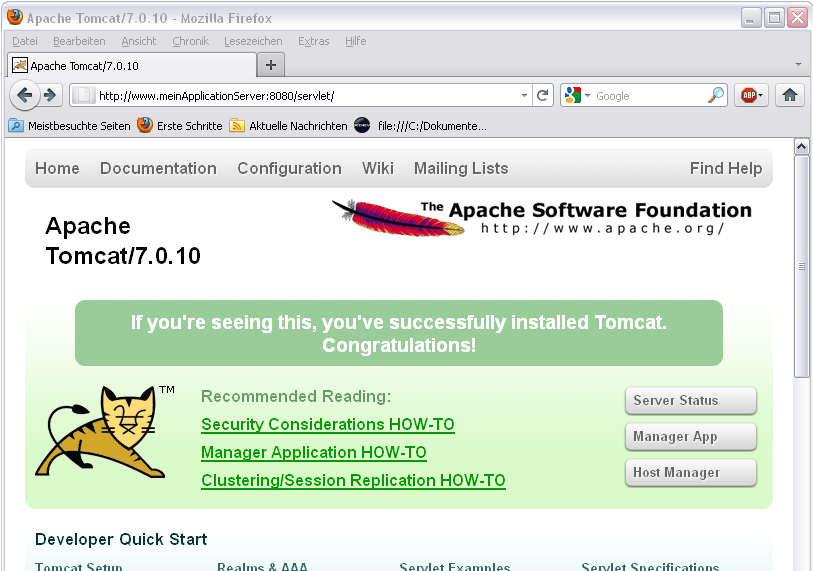Open Aktuelle Nachrichten feed bookmark

point(288,126)
